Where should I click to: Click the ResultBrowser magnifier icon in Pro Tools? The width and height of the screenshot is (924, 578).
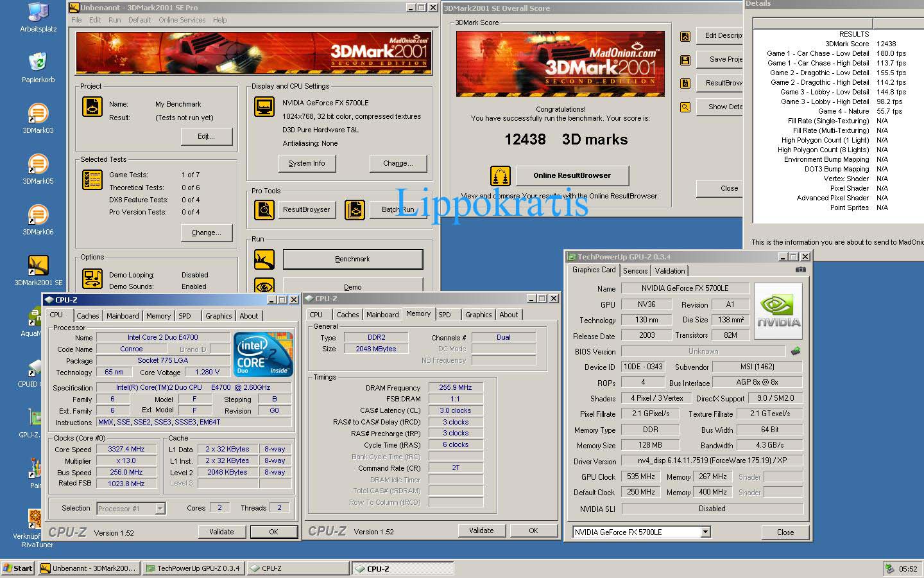(x=264, y=209)
